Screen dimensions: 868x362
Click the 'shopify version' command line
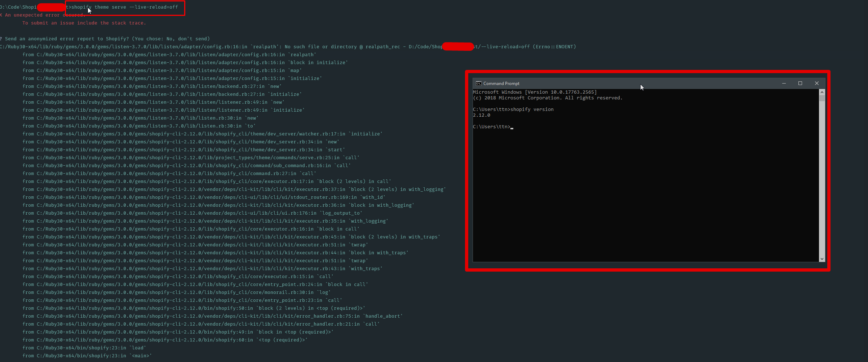click(513, 110)
